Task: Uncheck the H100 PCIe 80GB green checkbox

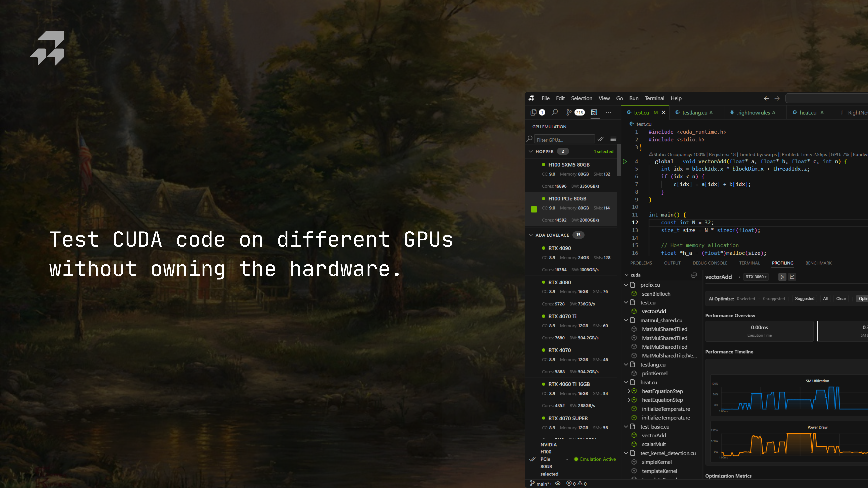Action: click(534, 209)
